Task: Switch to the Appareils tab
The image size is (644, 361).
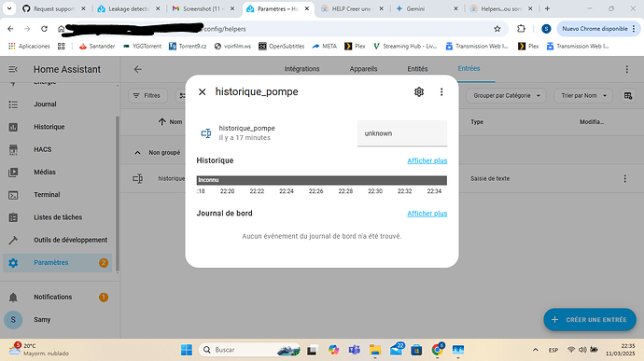Action: 363,69
